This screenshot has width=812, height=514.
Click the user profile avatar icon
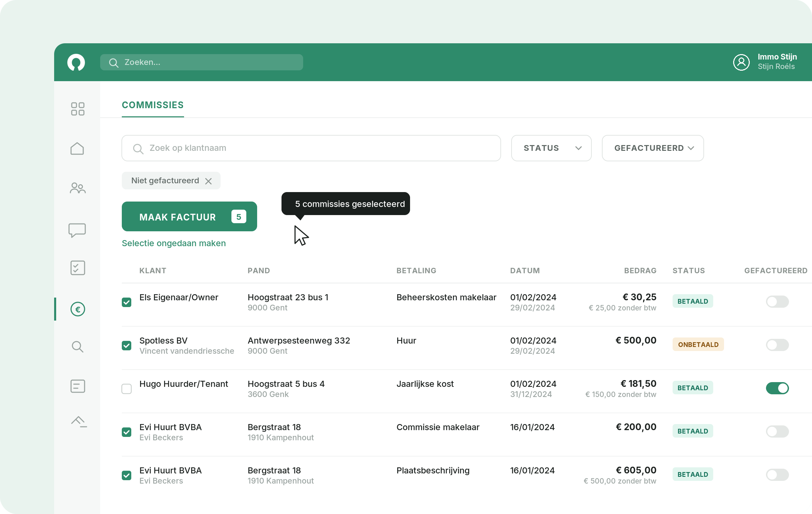(x=741, y=62)
